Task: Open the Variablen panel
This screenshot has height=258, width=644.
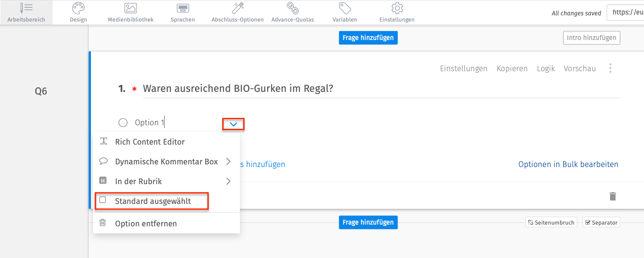Action: click(344, 12)
